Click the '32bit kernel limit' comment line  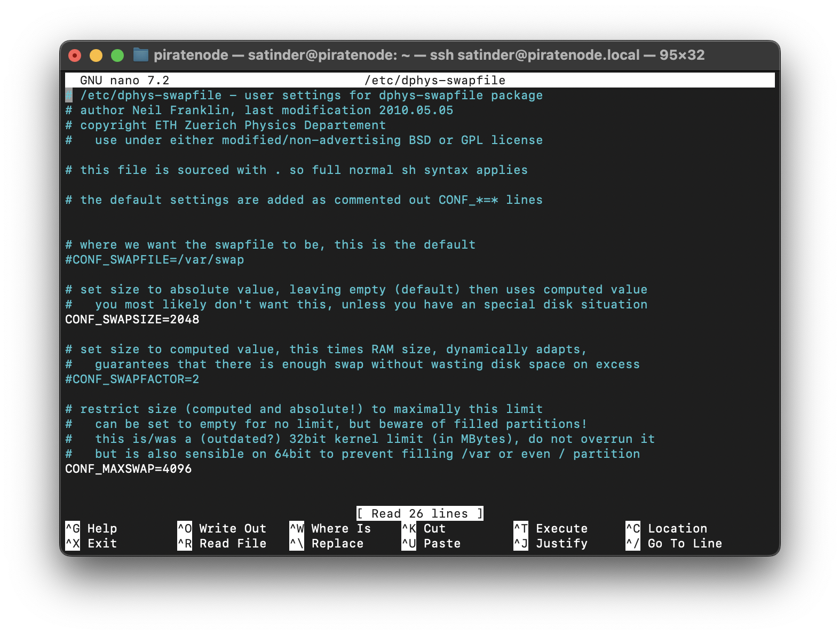point(360,439)
